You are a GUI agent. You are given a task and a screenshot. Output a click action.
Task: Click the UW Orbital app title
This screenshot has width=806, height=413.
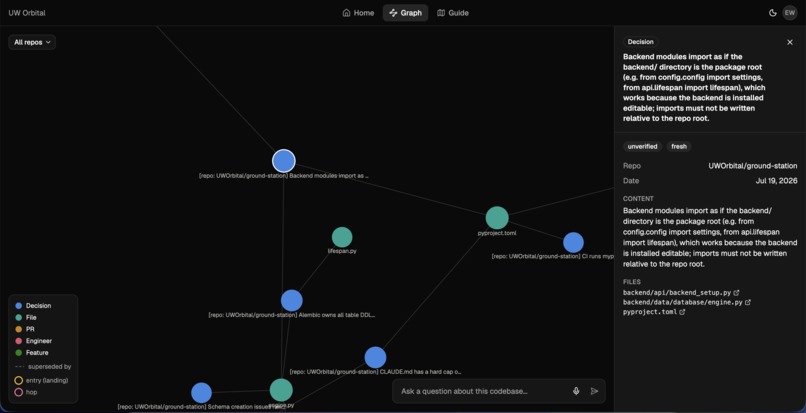pyautogui.click(x=27, y=13)
